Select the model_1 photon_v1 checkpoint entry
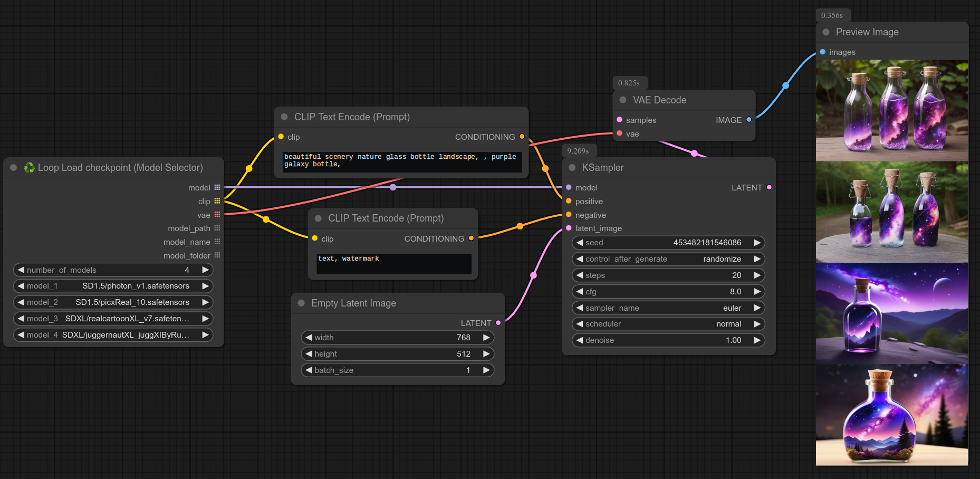Screen dimensions: 980x479 pyautogui.click(x=112, y=285)
